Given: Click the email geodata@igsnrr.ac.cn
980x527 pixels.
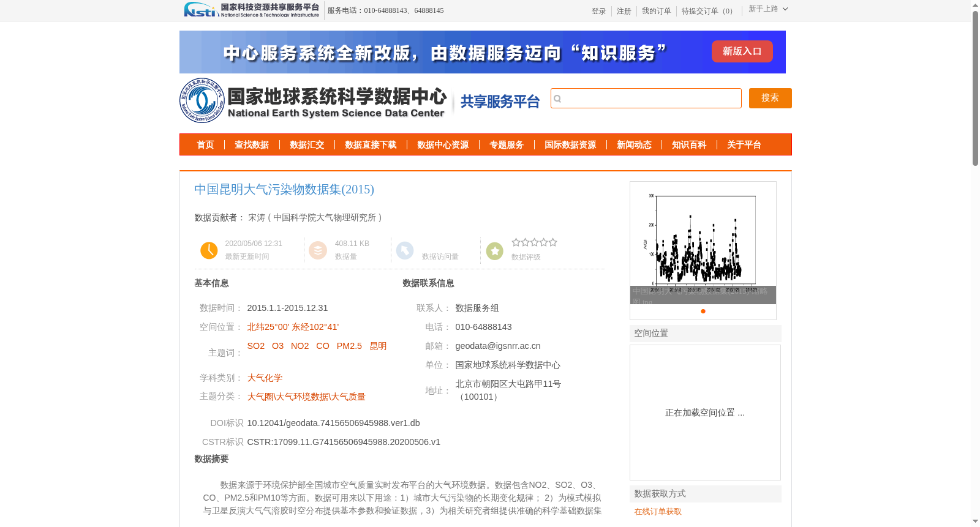Looking at the screenshot, I should coord(498,346).
